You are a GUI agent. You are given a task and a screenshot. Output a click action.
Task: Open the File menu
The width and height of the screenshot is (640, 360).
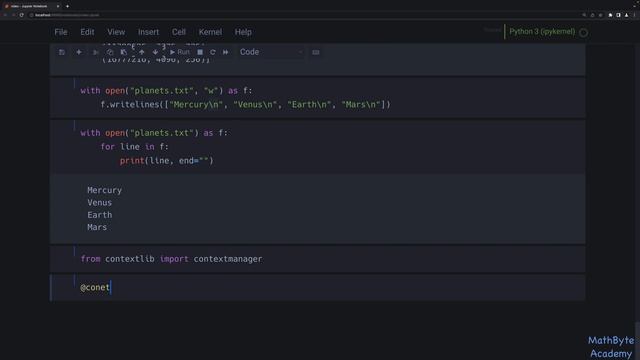coord(61,32)
